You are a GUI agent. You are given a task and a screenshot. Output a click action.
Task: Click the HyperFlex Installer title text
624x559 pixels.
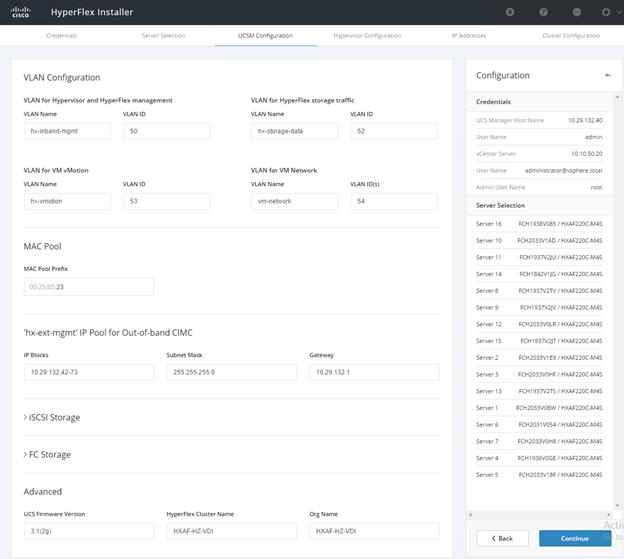92,12
